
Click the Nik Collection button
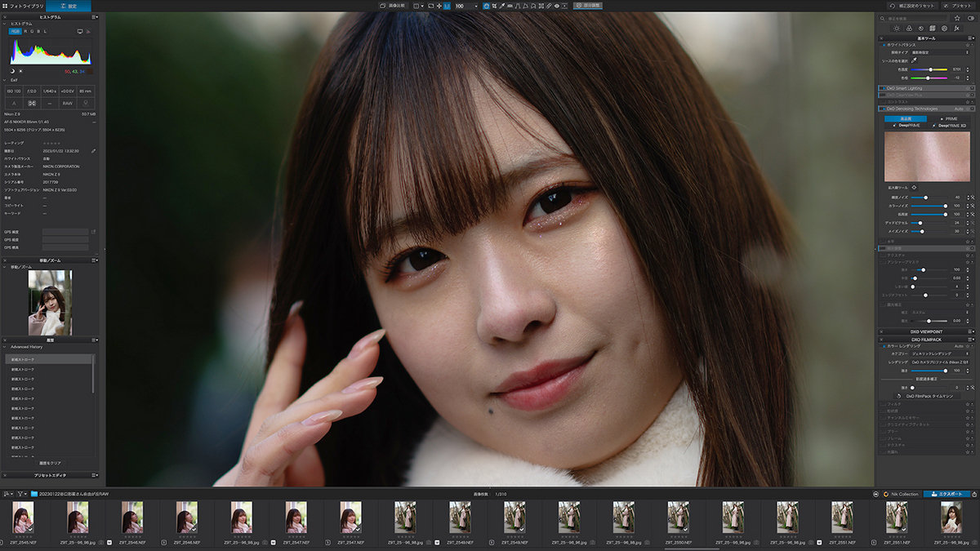pyautogui.click(x=902, y=494)
